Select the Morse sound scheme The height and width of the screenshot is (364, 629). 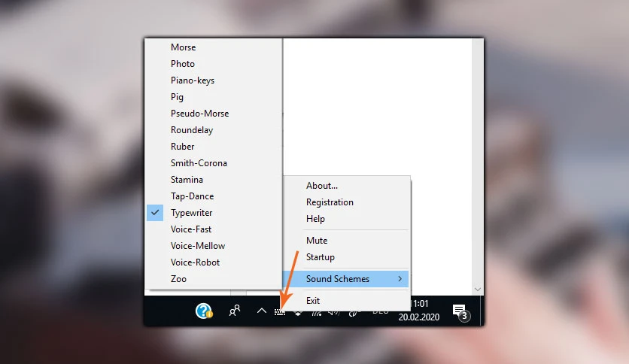(184, 47)
